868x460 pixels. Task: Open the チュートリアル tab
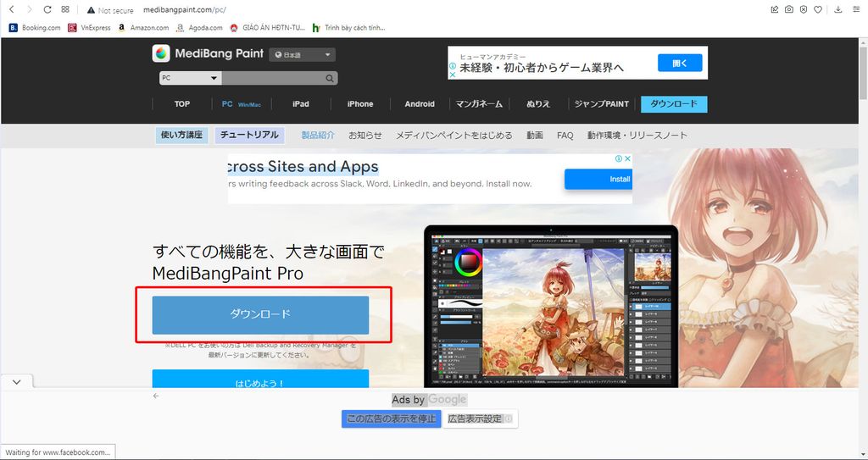click(x=250, y=135)
